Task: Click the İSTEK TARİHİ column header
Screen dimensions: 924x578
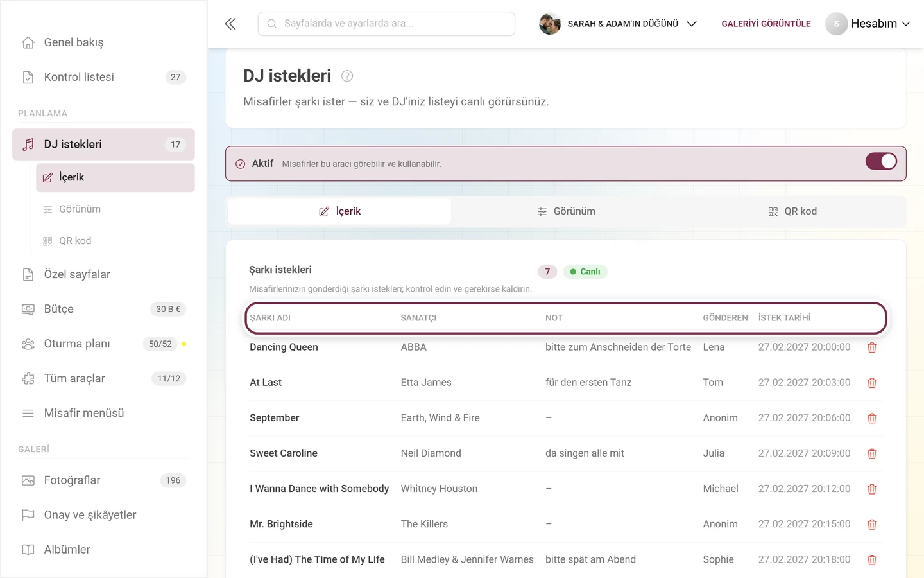Action: click(784, 318)
